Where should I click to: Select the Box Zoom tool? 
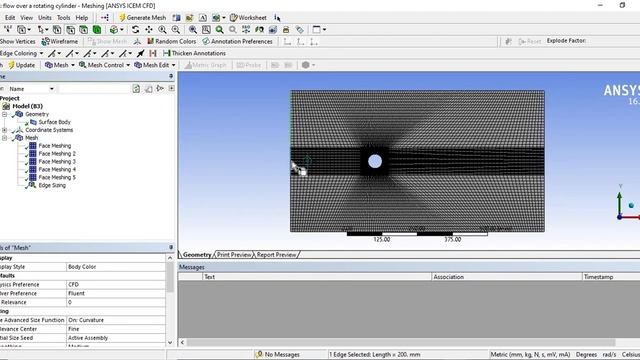tap(176, 29)
